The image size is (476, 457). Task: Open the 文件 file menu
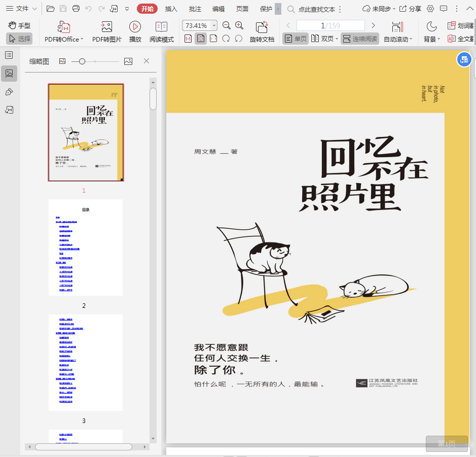[21, 9]
